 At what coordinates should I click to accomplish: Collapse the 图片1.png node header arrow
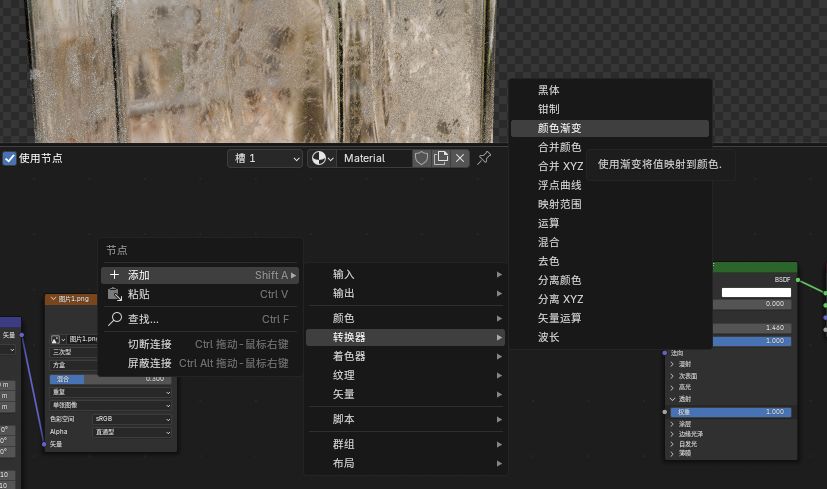click(x=53, y=299)
